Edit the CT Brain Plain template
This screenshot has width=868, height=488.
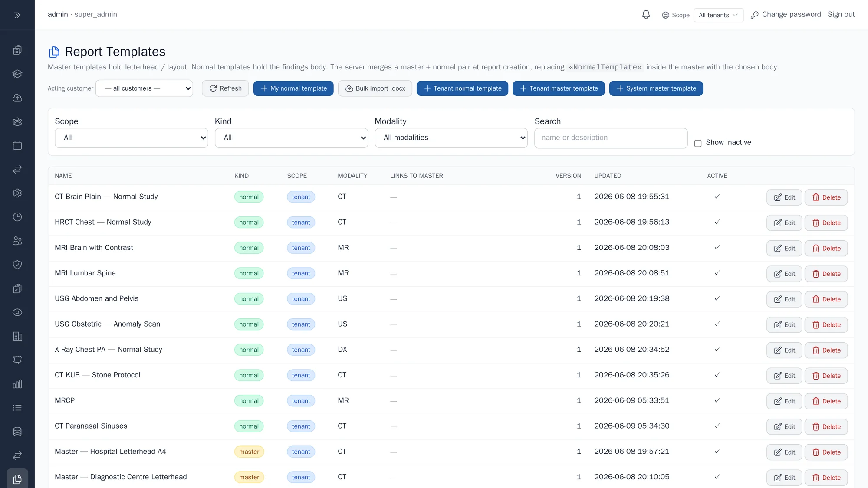coord(784,197)
